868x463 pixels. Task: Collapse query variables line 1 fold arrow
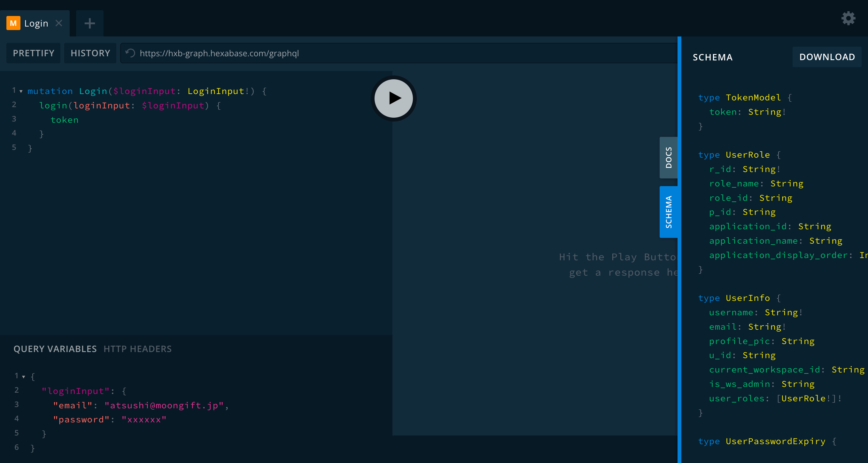pyautogui.click(x=24, y=377)
